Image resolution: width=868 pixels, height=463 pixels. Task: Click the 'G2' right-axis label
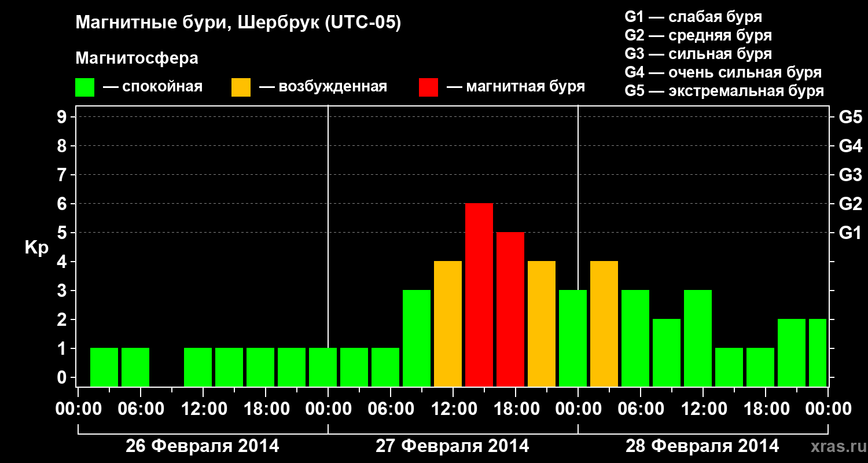(850, 204)
